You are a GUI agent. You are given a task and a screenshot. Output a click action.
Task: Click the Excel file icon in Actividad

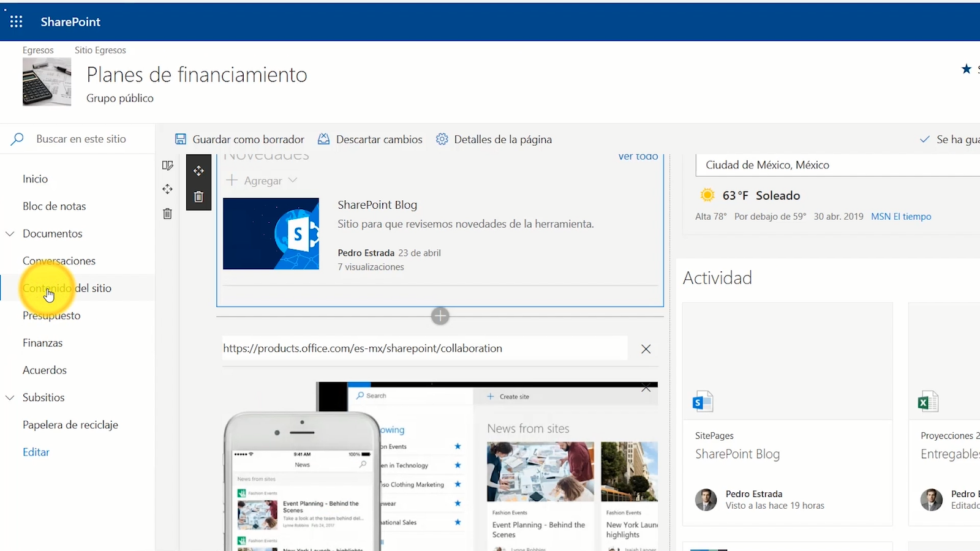point(928,401)
